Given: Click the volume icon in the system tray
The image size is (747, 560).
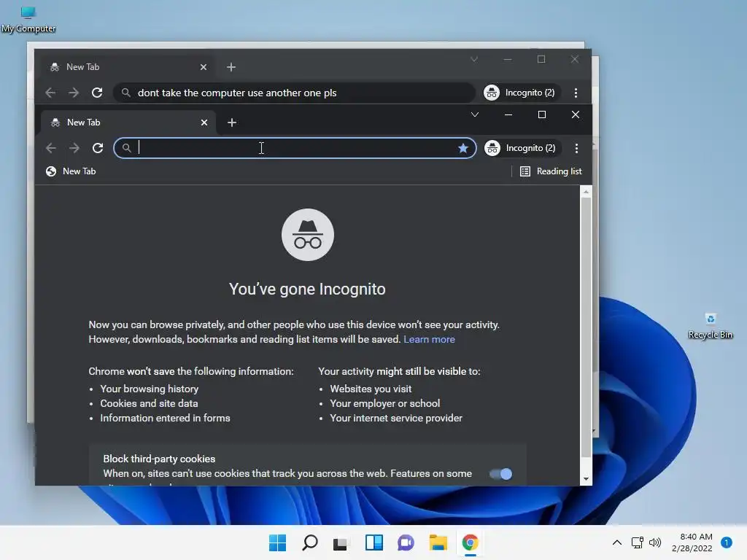Looking at the screenshot, I should pos(656,542).
